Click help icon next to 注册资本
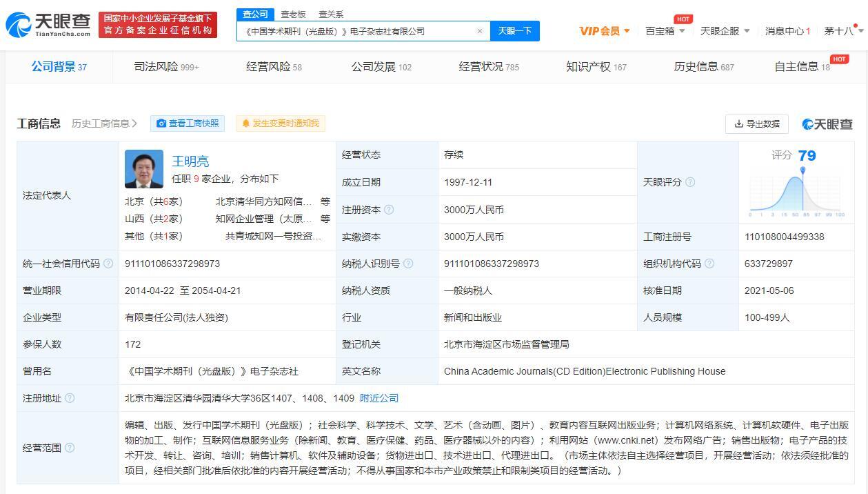868x494 pixels. (389, 210)
